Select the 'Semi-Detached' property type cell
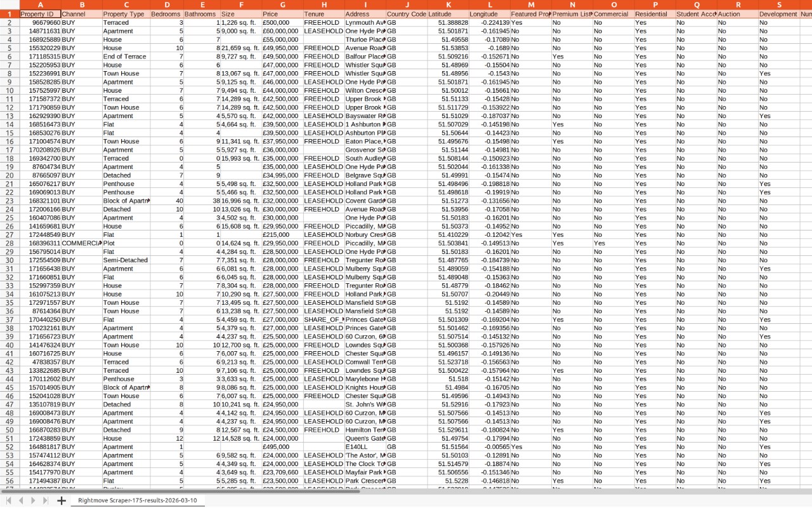Viewport: 812px width, 508px height. 126,260
